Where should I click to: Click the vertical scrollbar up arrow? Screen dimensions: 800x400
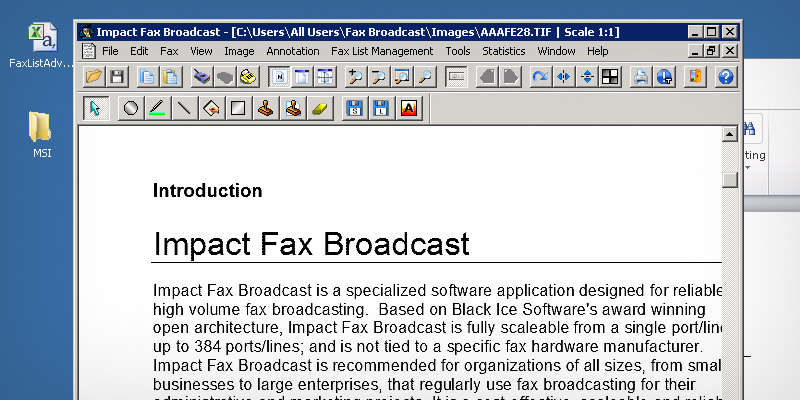729,132
